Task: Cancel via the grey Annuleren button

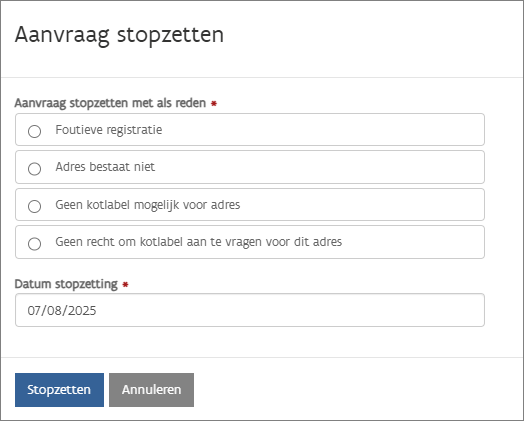Action: tap(151, 390)
